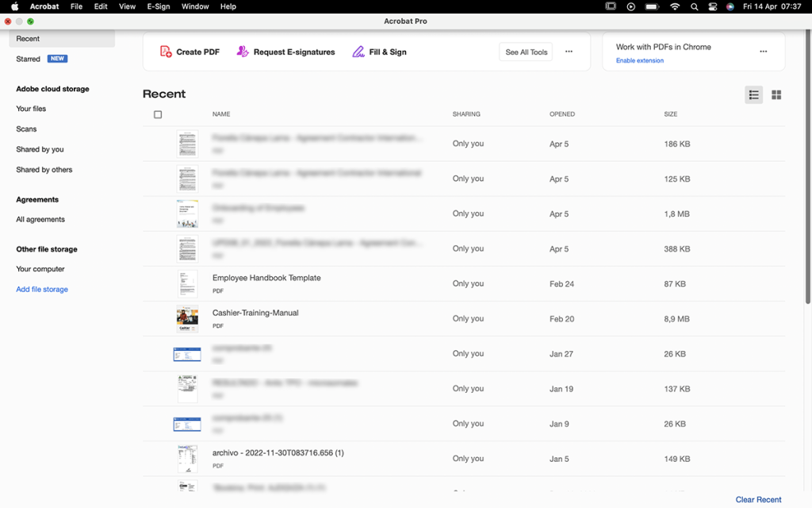Click the vertical scrollbar on the right

click(x=808, y=166)
